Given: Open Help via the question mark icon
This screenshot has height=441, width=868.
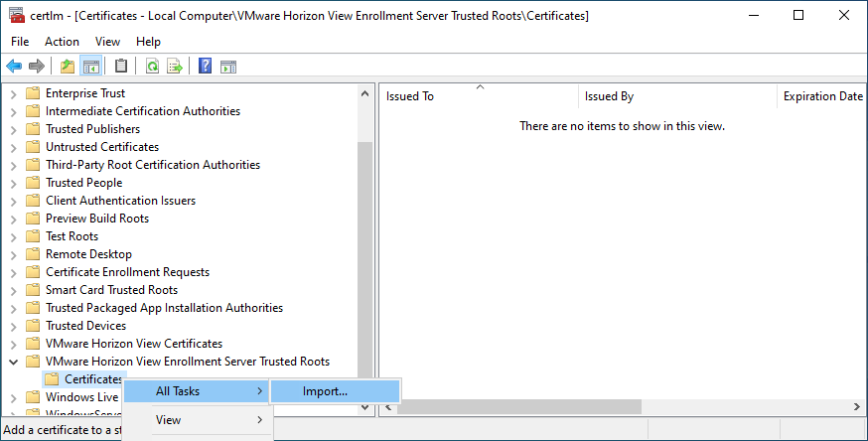Looking at the screenshot, I should (x=205, y=67).
